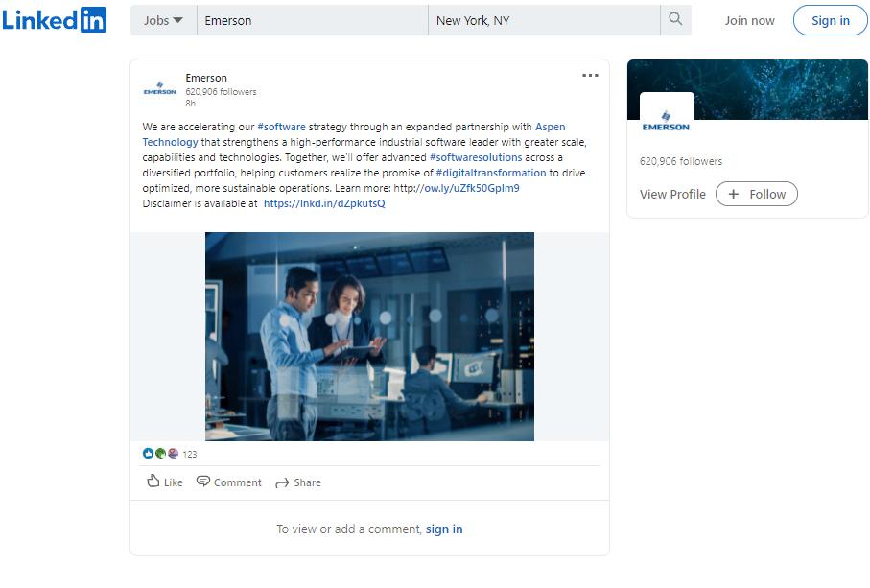Click the 8h timestamp on the post
The height and width of the screenshot is (588, 870).
pos(190,104)
